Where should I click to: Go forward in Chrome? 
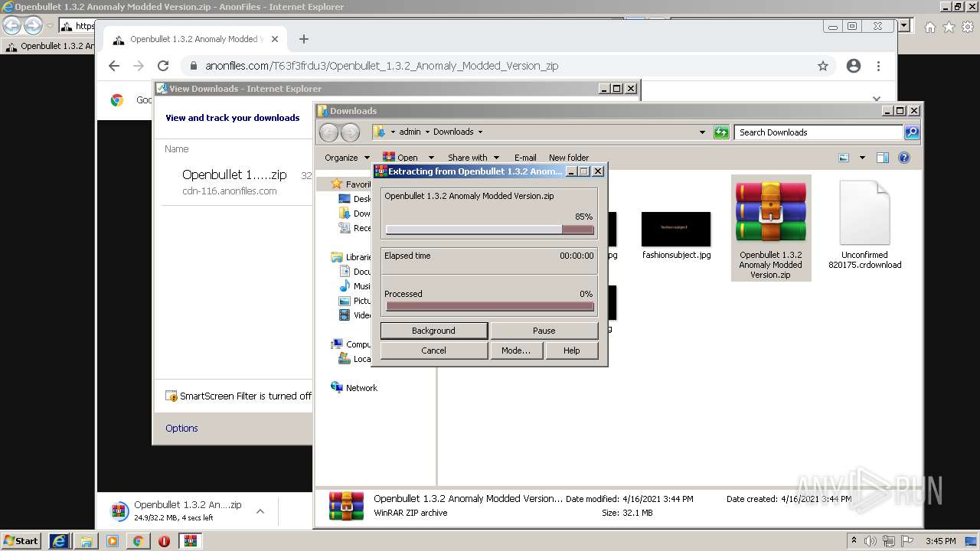139,66
